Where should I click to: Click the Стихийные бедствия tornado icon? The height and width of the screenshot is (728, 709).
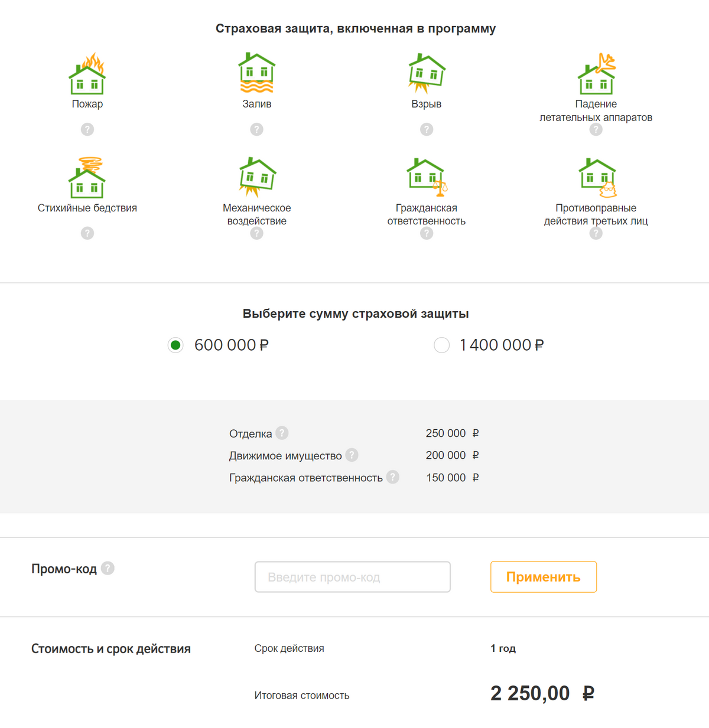tap(87, 178)
